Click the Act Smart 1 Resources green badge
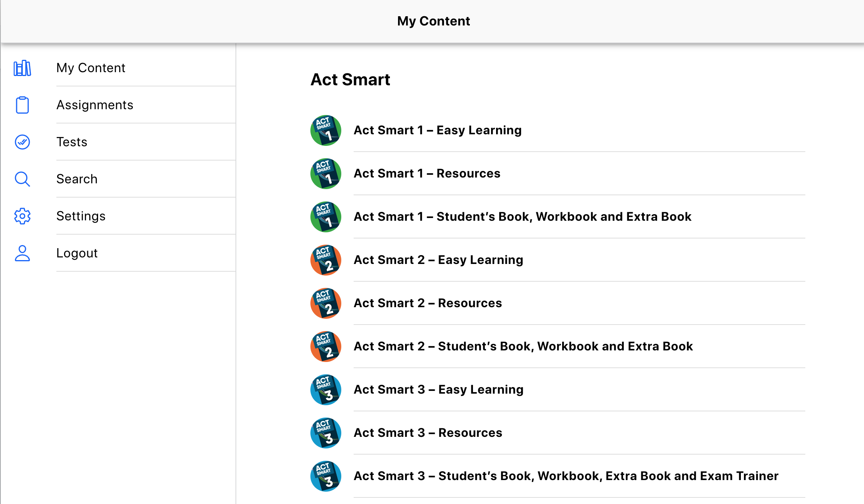The width and height of the screenshot is (864, 504). 326,174
